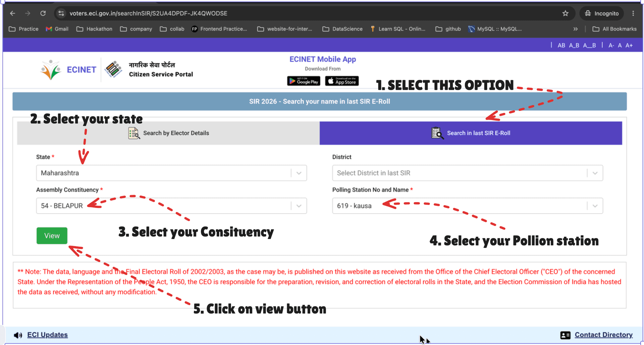Click the last SIR E-Roll tab icon
Screen dimensions: 644x345
437,133
